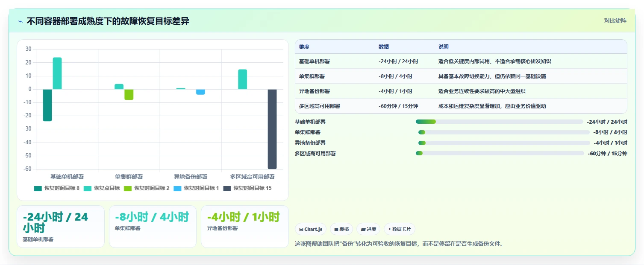Select table row 异地备份部署
The image size is (644, 265).
(461, 91)
